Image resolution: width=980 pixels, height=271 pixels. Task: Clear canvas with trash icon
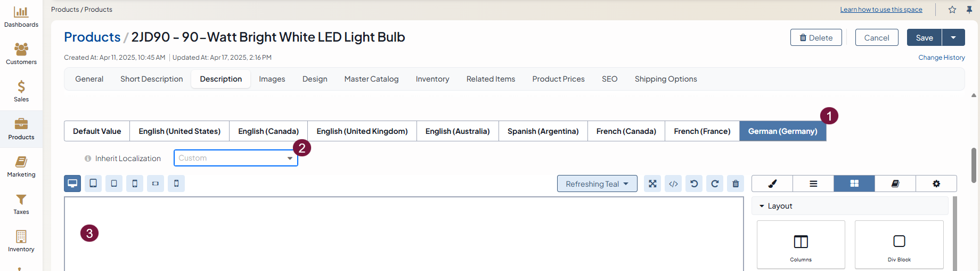736,184
